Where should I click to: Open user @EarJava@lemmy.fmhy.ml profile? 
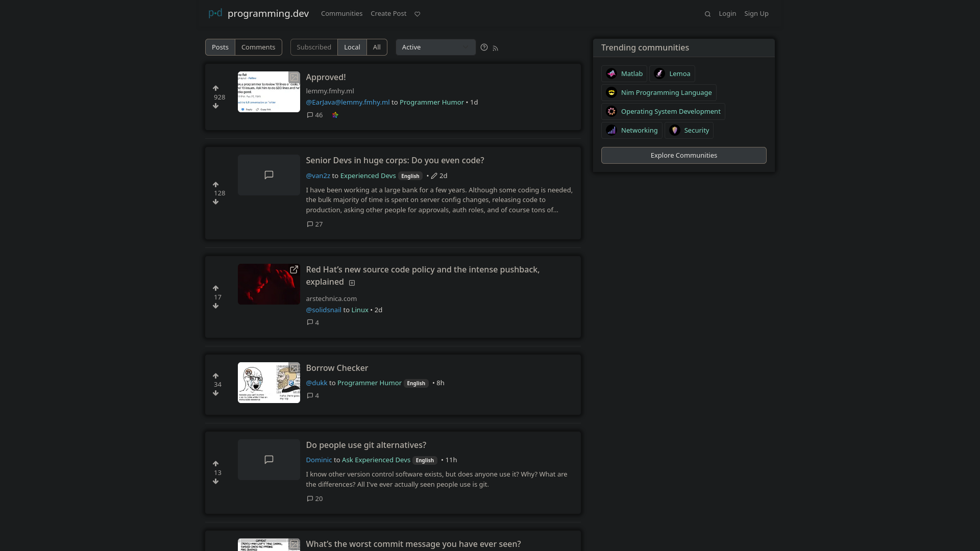[x=348, y=103]
